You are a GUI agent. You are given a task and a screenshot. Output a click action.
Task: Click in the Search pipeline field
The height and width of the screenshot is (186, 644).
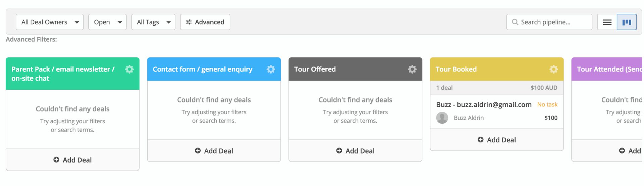point(553,22)
